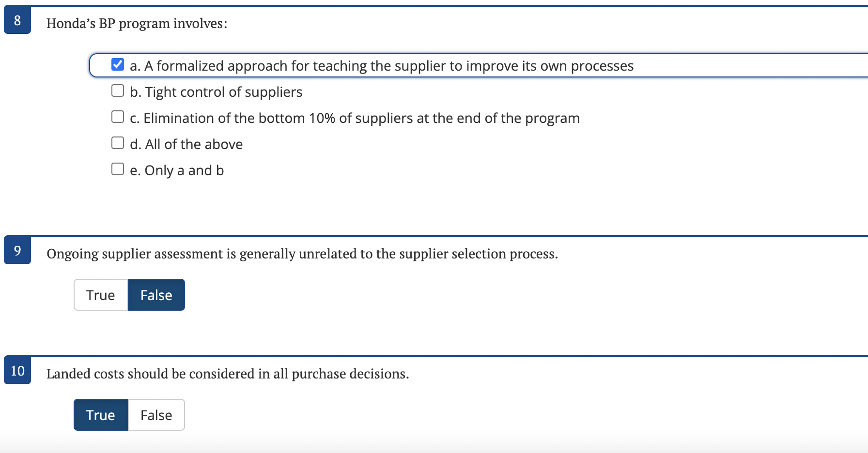Check option e Only a and b

117,168
